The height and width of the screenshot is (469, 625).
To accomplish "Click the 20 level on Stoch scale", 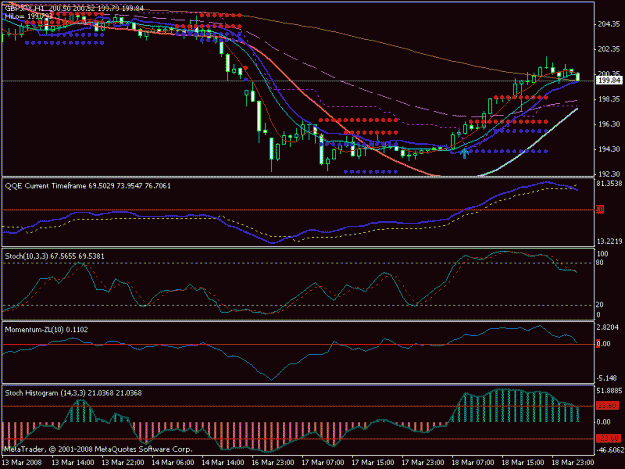I will coord(600,305).
